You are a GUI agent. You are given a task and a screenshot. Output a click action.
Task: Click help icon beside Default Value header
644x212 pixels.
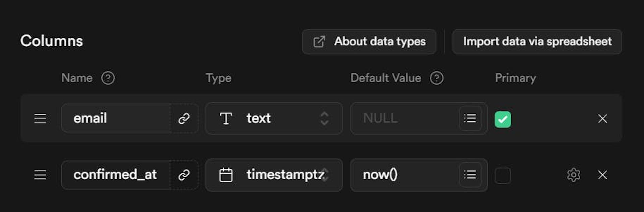[x=437, y=78]
